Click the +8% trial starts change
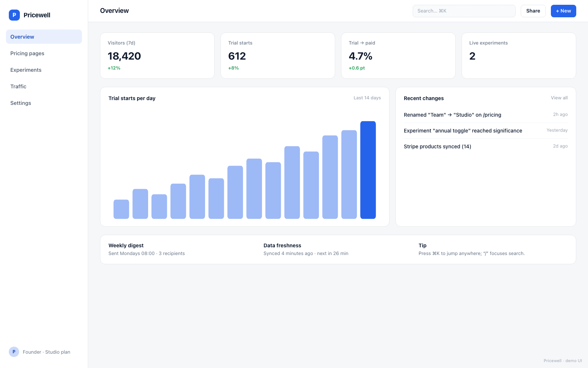The height and width of the screenshot is (368, 588). 233,68
